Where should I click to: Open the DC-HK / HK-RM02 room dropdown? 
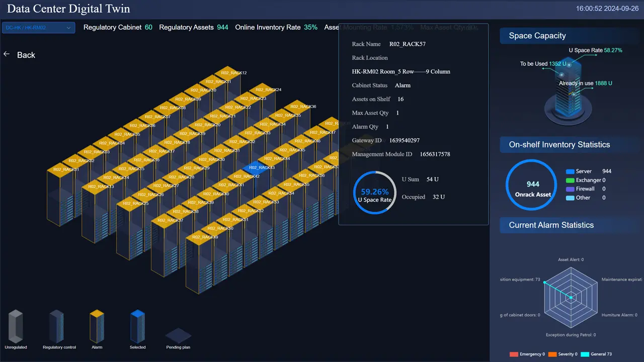pyautogui.click(x=39, y=28)
